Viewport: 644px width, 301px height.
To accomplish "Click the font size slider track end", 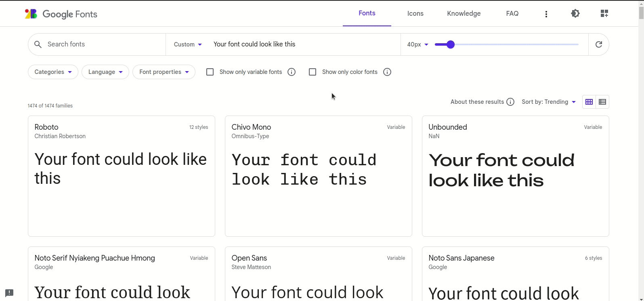I will point(578,44).
